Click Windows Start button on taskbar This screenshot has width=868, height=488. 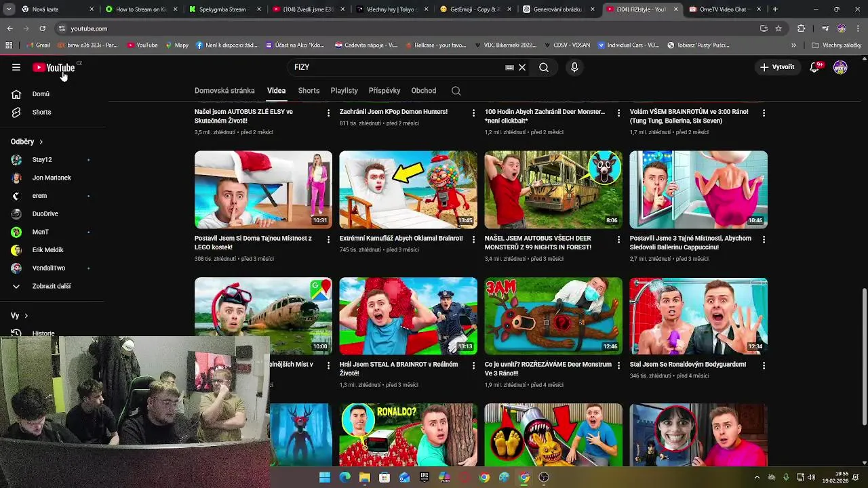point(325,477)
